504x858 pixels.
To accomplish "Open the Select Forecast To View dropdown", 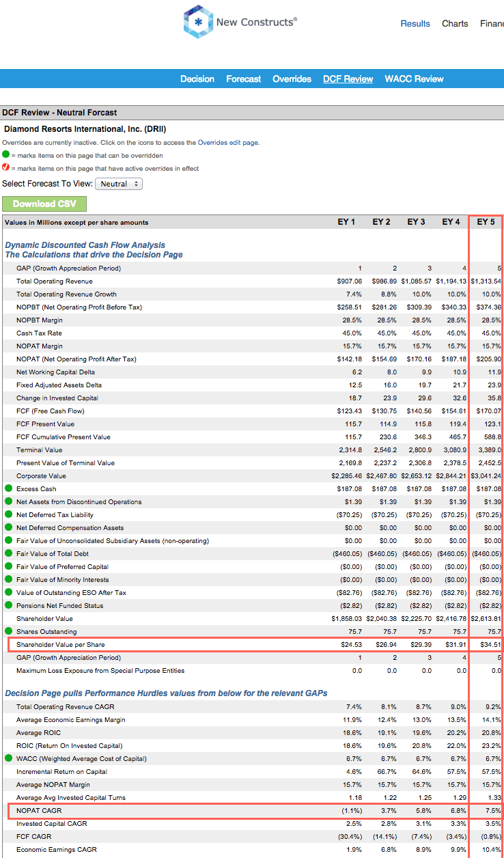I will point(119,184).
